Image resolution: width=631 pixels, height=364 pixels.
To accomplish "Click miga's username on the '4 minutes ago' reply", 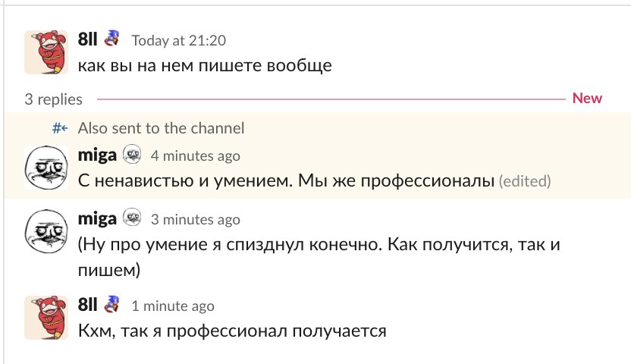I will pyautogui.click(x=97, y=155).
